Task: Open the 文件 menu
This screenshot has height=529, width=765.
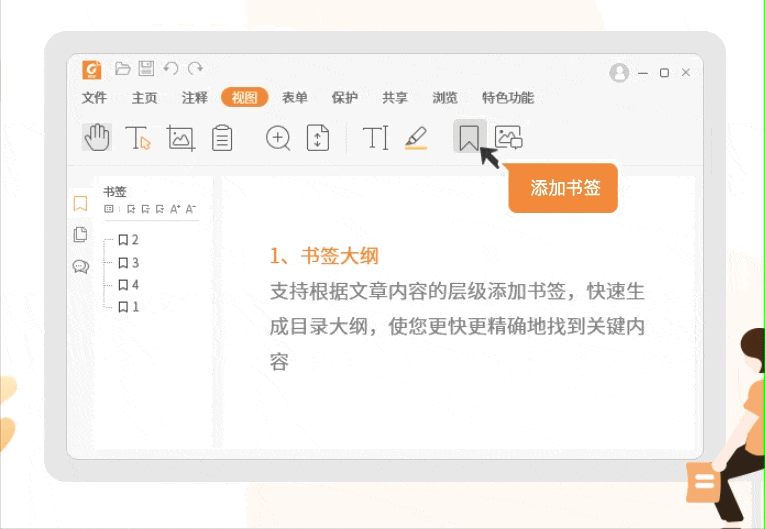Action: click(x=94, y=98)
